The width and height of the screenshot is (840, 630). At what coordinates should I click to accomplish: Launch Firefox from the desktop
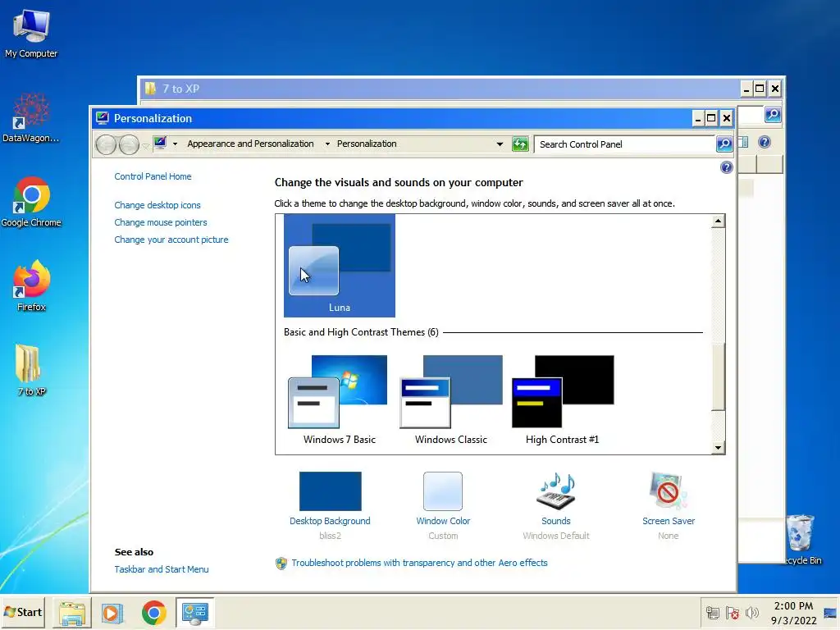coord(31,286)
